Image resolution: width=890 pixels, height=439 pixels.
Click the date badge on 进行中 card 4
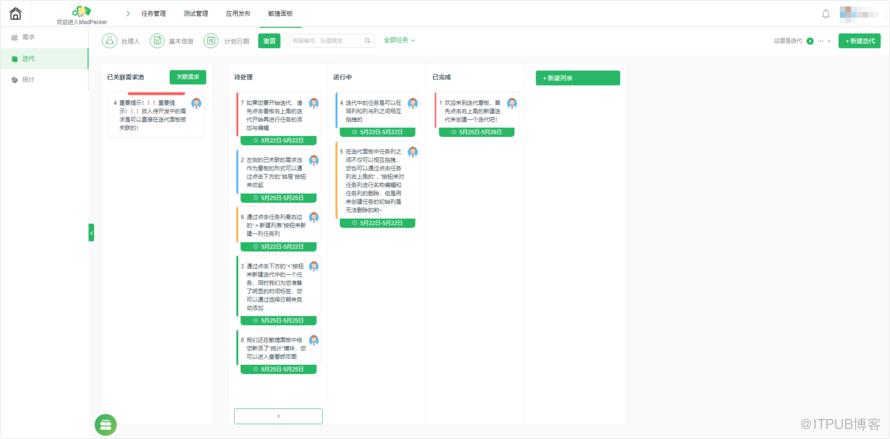click(377, 132)
